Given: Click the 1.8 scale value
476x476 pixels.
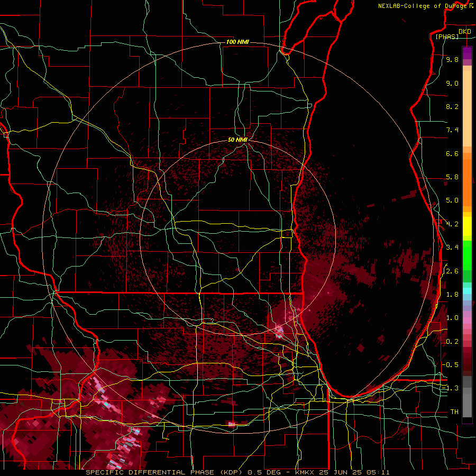Looking at the screenshot, I should pos(452,294).
